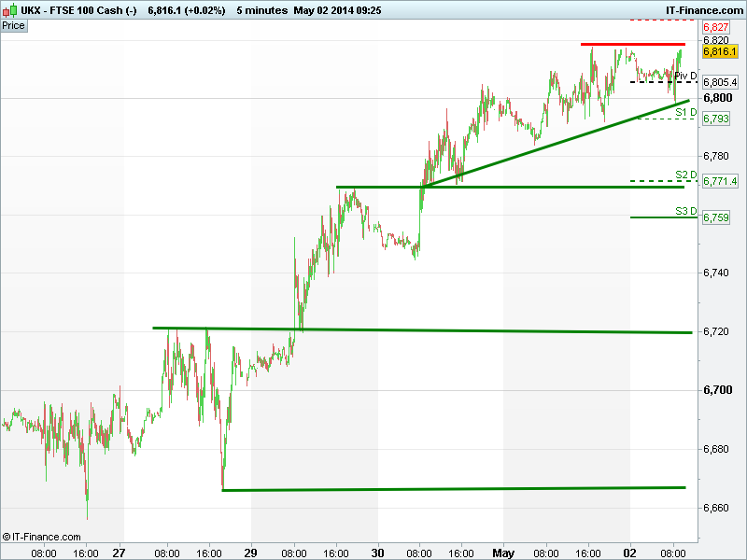Click the 5 minutes timeframe label
The width and height of the screenshot is (747, 560).
(x=262, y=10)
